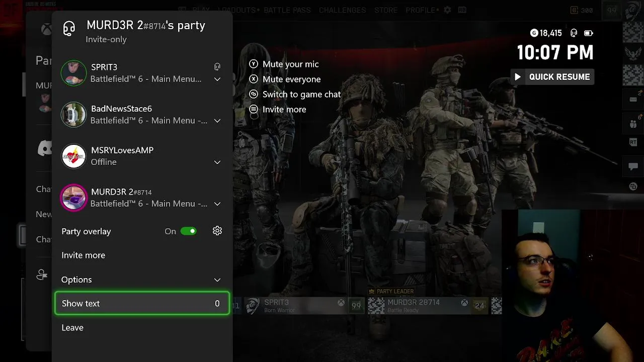Open the Options menu entry
644x362 pixels.
pos(141,280)
